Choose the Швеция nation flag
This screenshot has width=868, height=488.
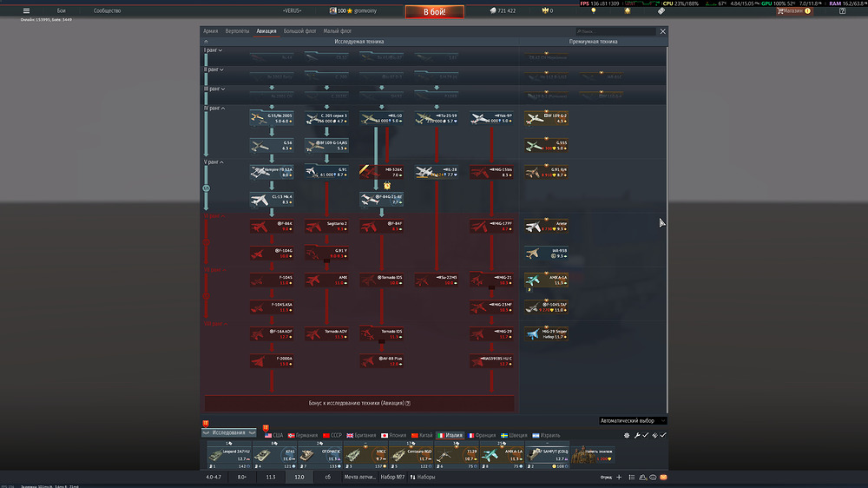512,435
